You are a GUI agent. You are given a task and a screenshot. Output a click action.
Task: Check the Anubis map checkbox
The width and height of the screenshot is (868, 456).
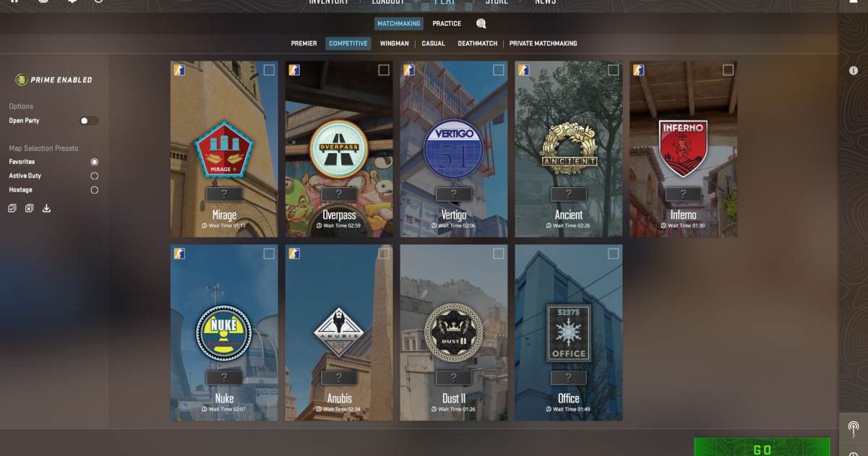pos(384,254)
